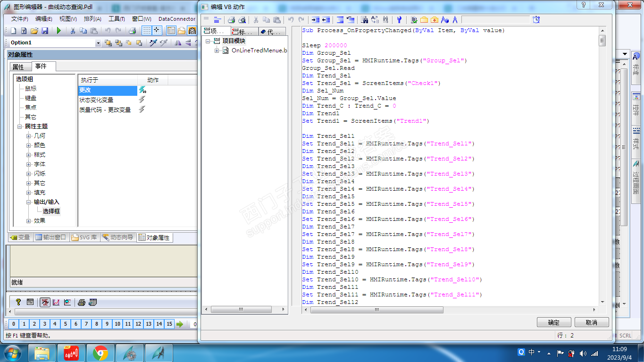Open Google Chrome from the taskbar
Image resolution: width=644 pixels, height=362 pixels.
[100, 353]
